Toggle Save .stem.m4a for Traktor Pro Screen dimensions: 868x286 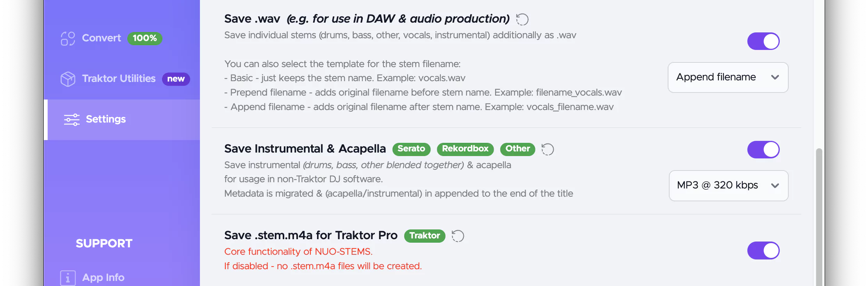(763, 250)
